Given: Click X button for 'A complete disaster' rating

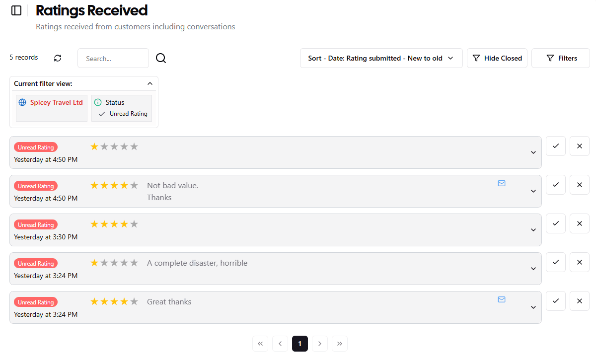Looking at the screenshot, I should 580,262.
